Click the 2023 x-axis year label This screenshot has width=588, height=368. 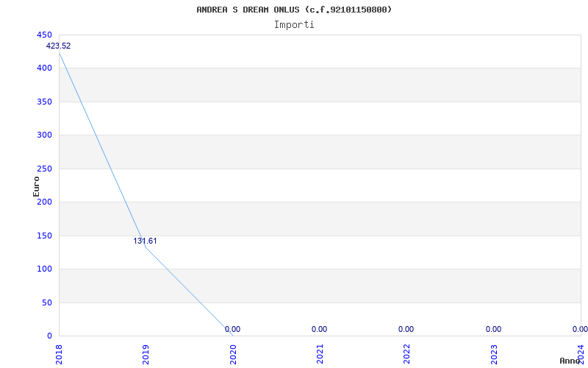click(493, 355)
